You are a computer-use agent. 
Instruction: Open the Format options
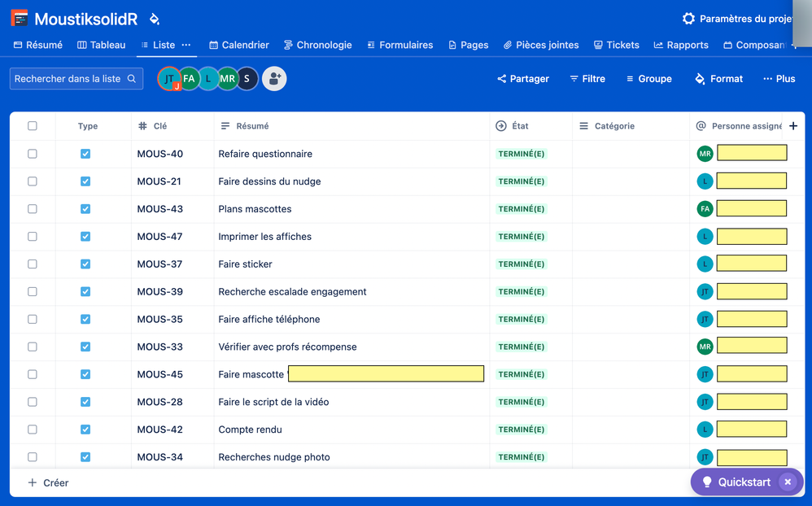pyautogui.click(x=718, y=79)
